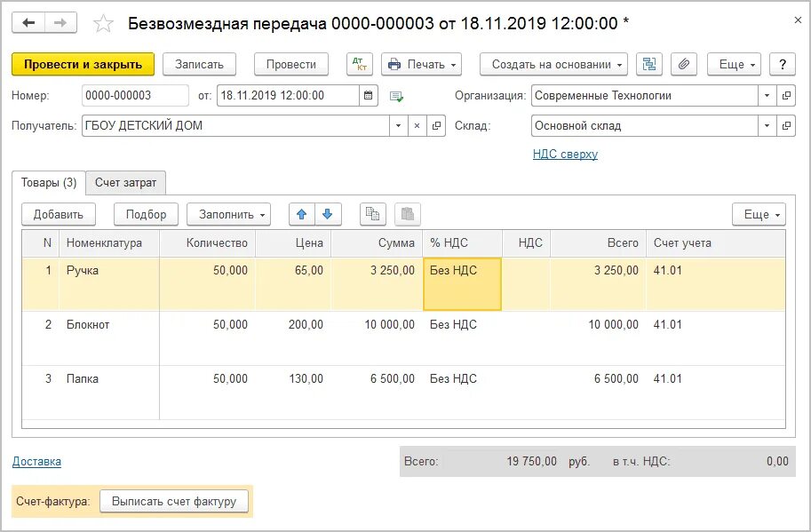
Task: Click the Записать button
Action: pyautogui.click(x=199, y=64)
